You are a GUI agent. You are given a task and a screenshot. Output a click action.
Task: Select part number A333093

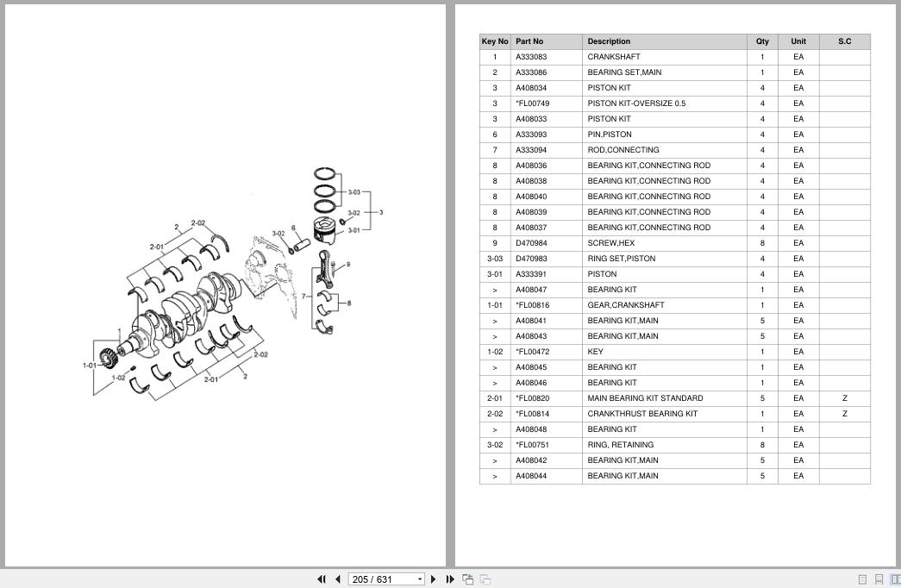[531, 134]
